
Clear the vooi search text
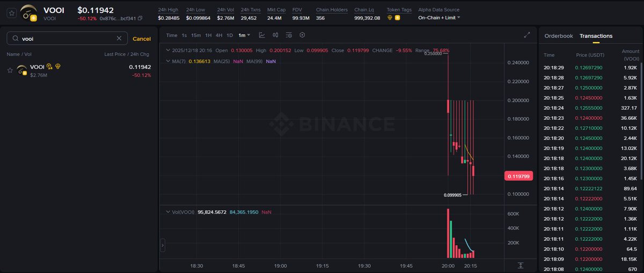(x=119, y=39)
